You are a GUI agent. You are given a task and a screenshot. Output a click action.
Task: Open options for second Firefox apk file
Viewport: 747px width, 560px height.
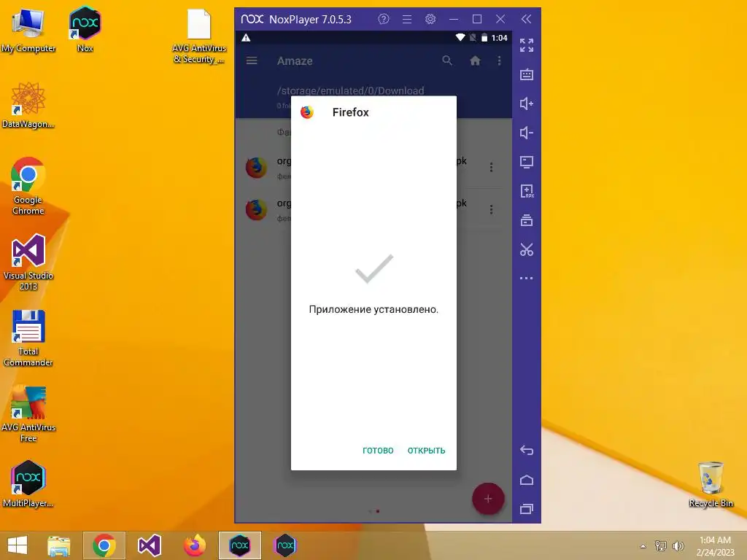pyautogui.click(x=491, y=209)
